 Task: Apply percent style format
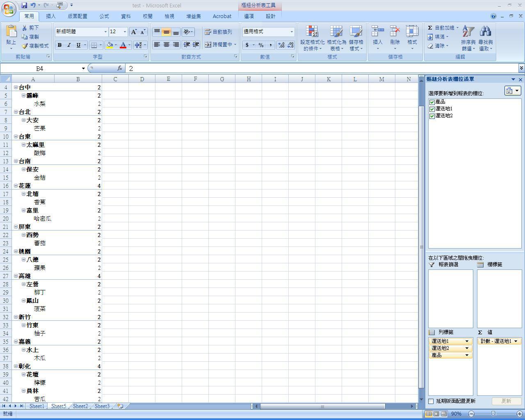coord(261,45)
